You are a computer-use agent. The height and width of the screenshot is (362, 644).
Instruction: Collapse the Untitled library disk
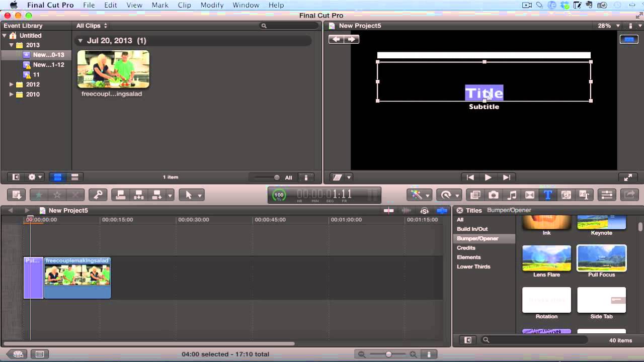tap(5, 36)
